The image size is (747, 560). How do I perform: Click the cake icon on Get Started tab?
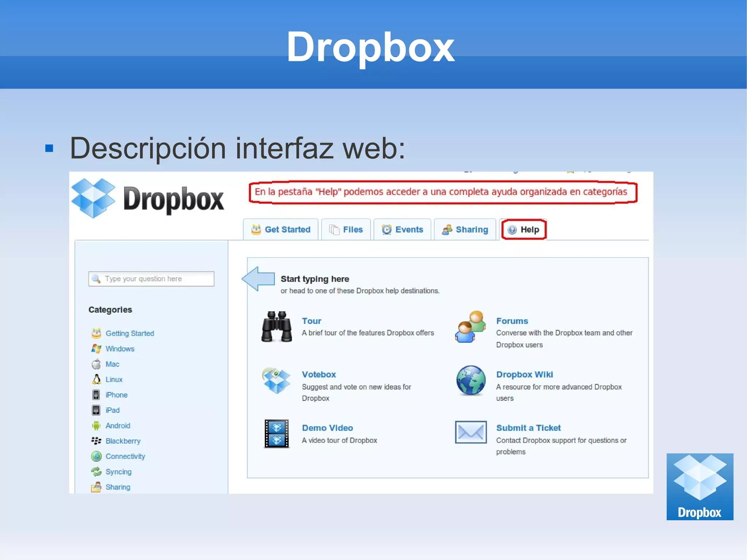tap(256, 229)
